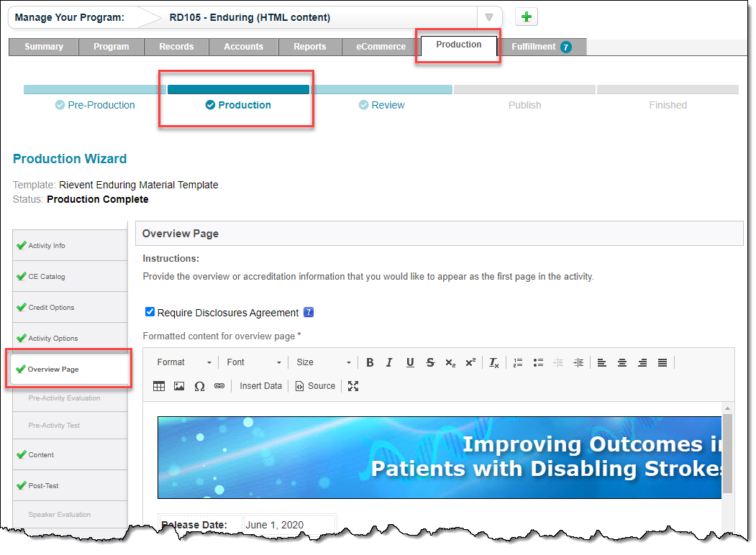The width and height of the screenshot is (756, 555).
Task: Open Post-Test in the sidebar
Action: point(70,486)
